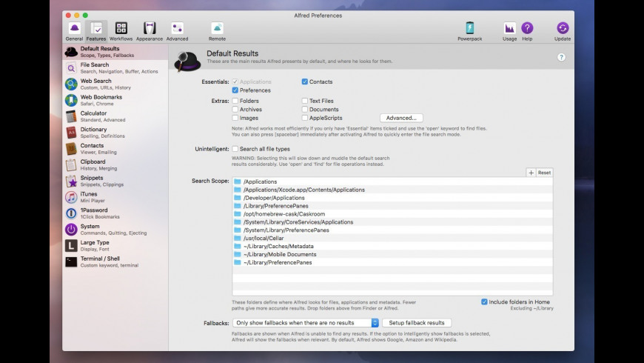The image size is (644, 363).
Task: Enable the Folders extras checkbox
Action: (x=235, y=101)
